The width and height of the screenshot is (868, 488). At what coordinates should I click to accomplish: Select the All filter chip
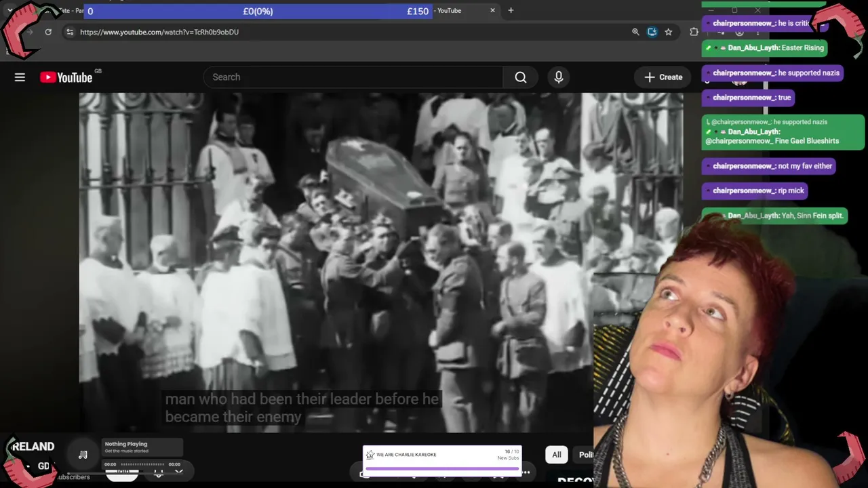coord(557,455)
